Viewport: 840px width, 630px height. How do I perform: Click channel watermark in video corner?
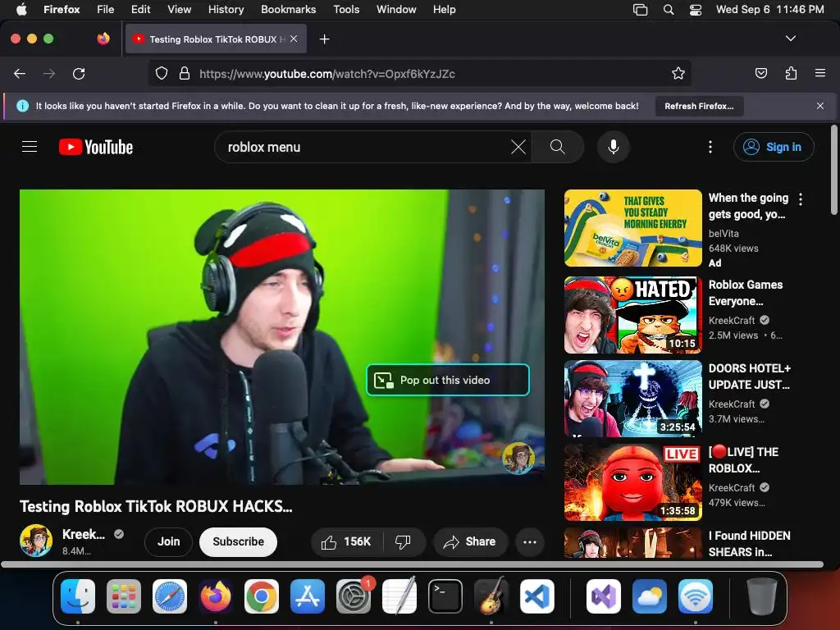[518, 458]
